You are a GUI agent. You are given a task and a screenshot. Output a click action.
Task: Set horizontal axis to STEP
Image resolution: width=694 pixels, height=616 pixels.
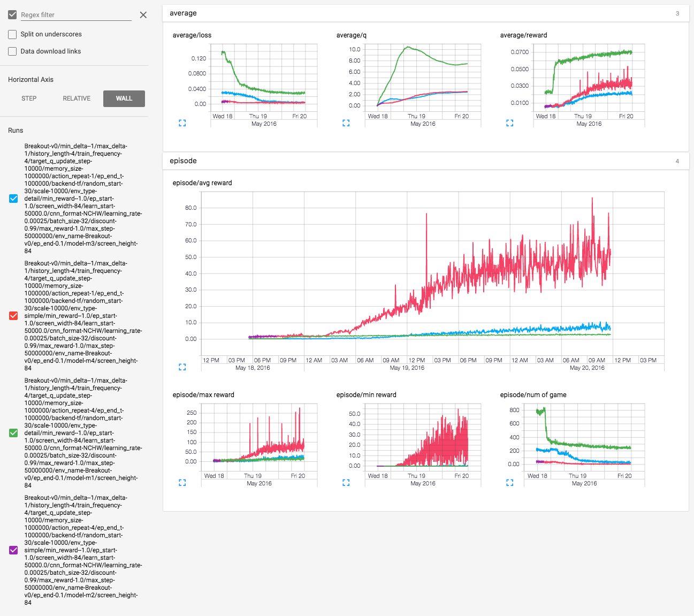29,98
